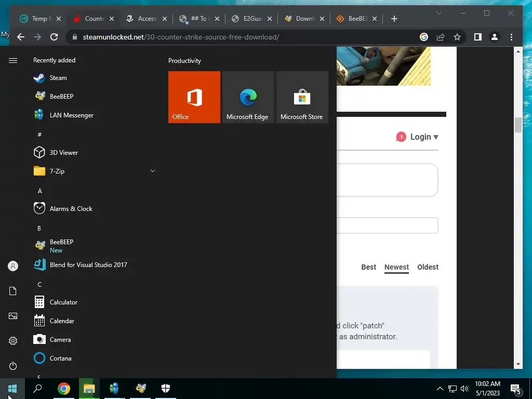This screenshot has height=399, width=532.
Task: Expand the Start menu hamburger button
Action: [x=13, y=60]
